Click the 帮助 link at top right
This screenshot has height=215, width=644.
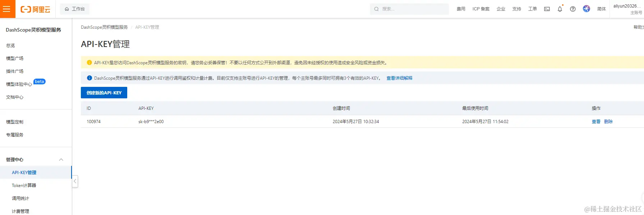(x=639, y=27)
